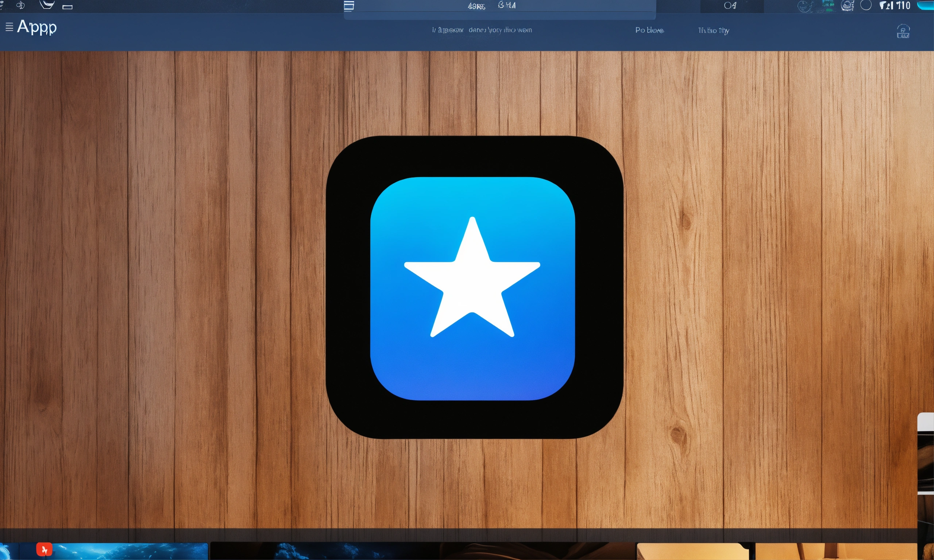This screenshot has height=560, width=934.
Task: Click the empty circle status icon
Action: click(866, 5)
